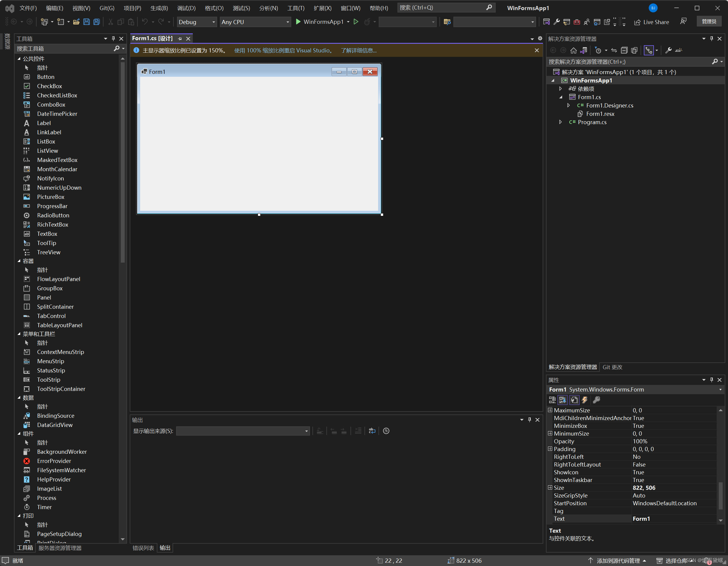Screen dimensions: 728x566
Task: Click the clock timestamp icon in Output
Action: (x=386, y=431)
